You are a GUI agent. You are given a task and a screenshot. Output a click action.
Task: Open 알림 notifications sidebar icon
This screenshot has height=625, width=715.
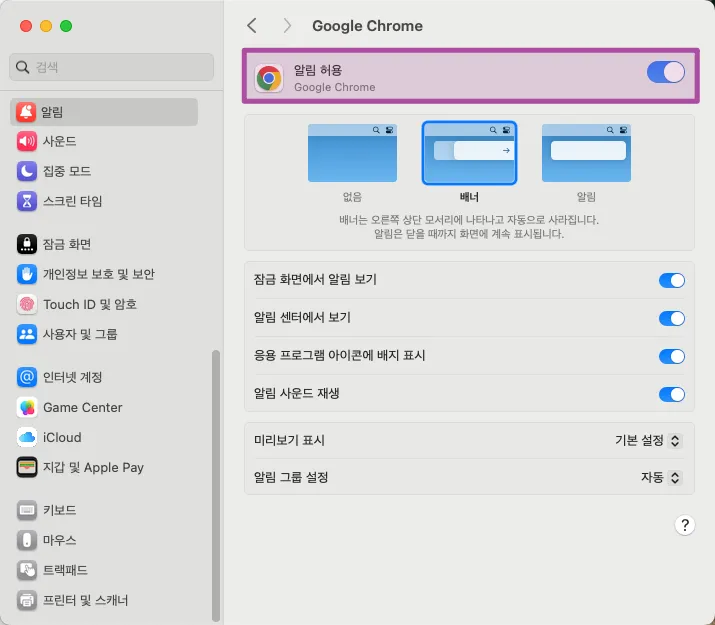tap(26, 112)
